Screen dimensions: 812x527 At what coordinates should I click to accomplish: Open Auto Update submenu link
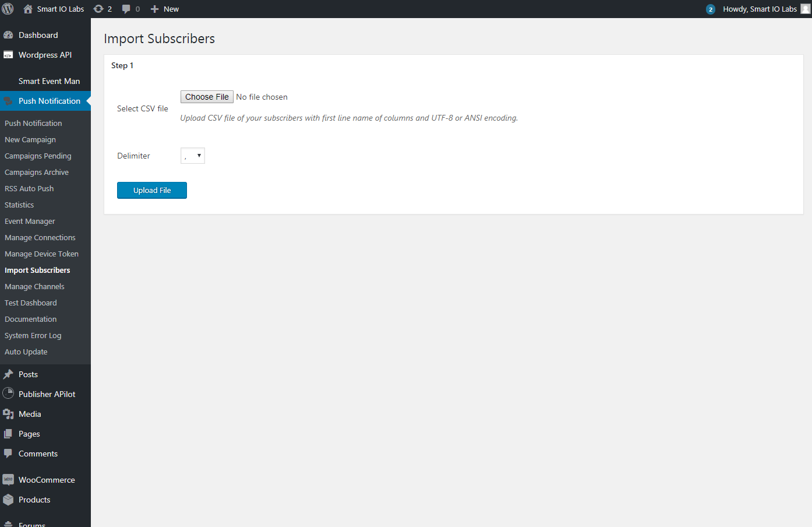[26, 352]
